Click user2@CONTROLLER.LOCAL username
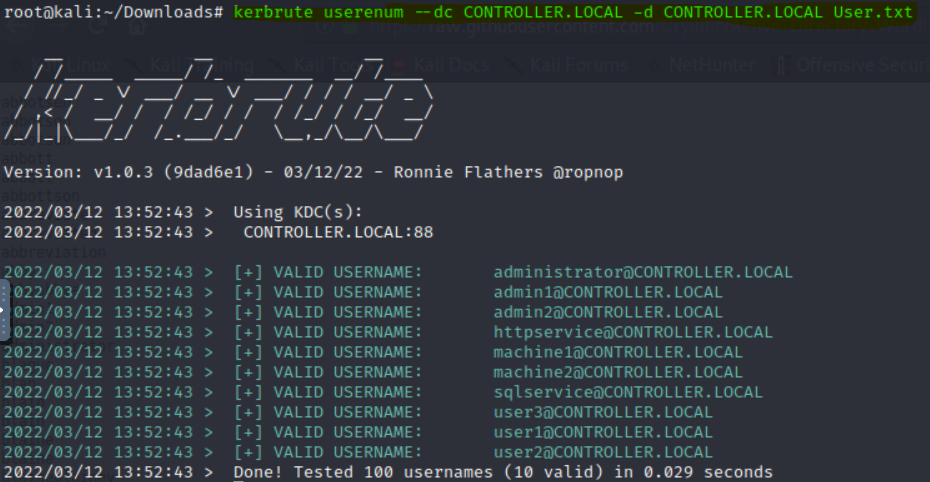The width and height of the screenshot is (930, 482). point(603,452)
